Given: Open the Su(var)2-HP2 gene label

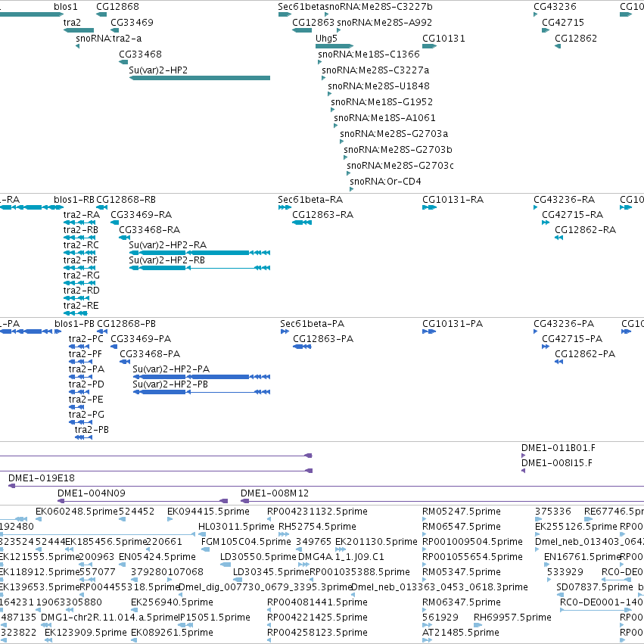Looking at the screenshot, I should [158, 70].
